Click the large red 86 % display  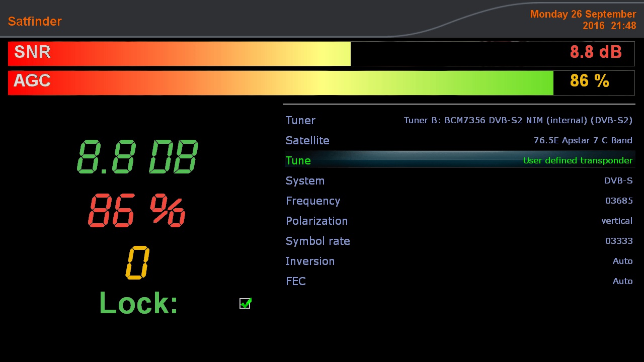[x=137, y=210]
